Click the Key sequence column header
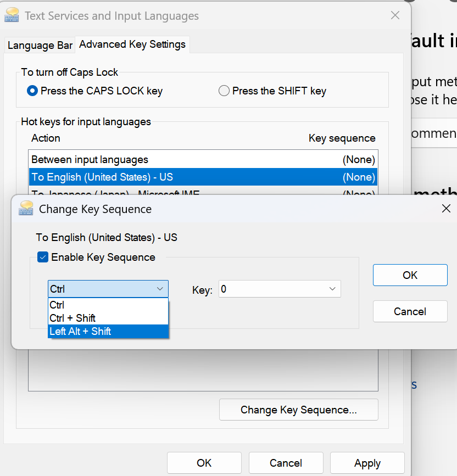The height and width of the screenshot is (476, 457). click(342, 138)
